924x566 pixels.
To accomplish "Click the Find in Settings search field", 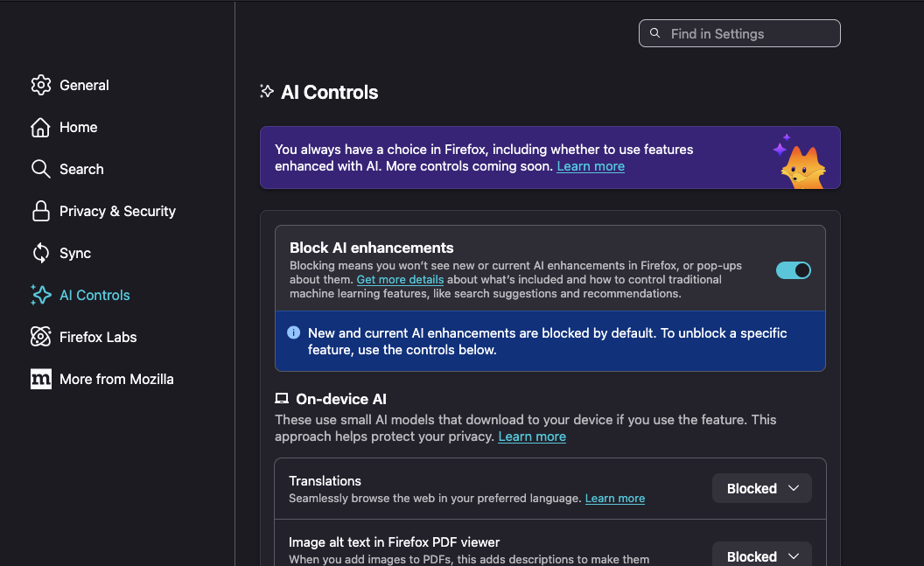I will (739, 33).
